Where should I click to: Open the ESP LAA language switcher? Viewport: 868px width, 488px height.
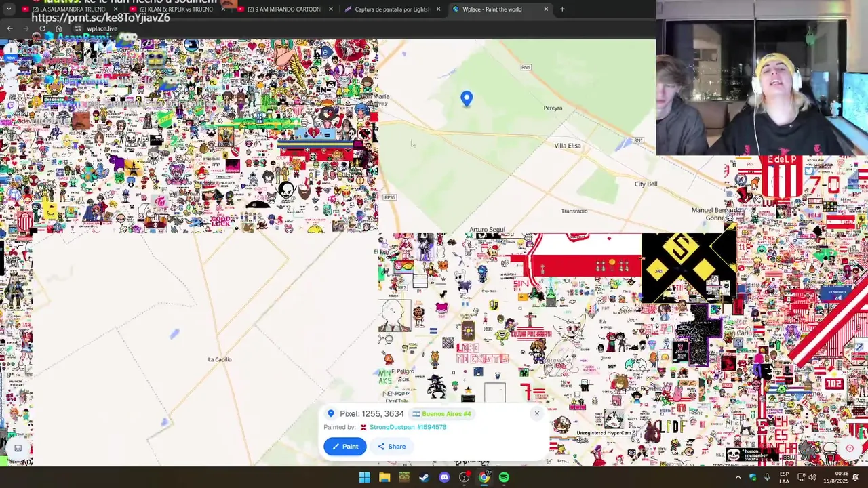tap(784, 477)
